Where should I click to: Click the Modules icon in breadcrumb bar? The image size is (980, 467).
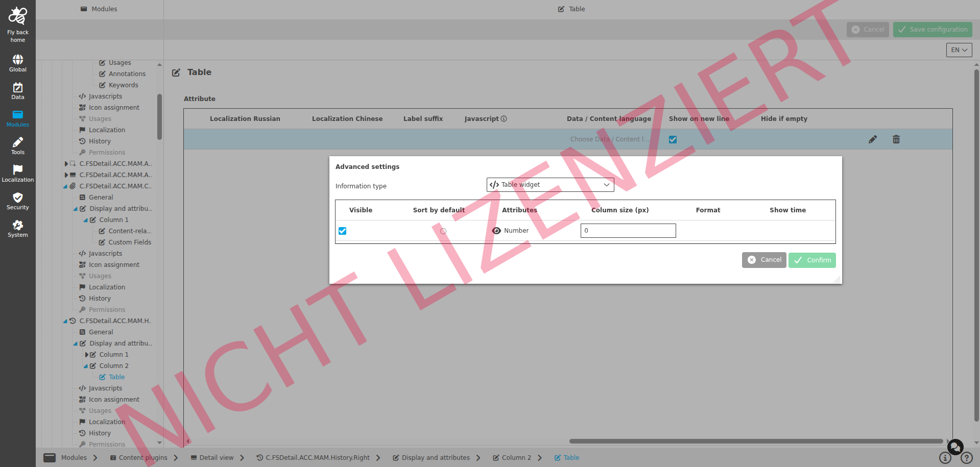(50, 458)
